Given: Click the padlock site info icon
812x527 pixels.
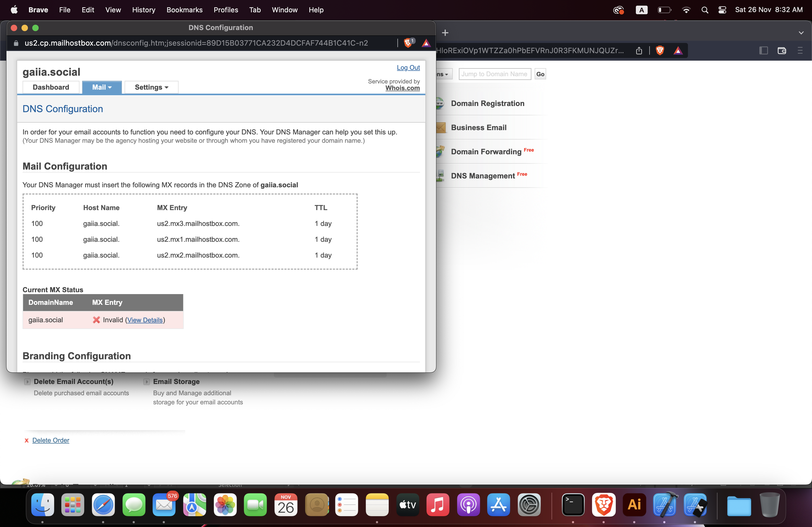Looking at the screenshot, I should coord(16,43).
